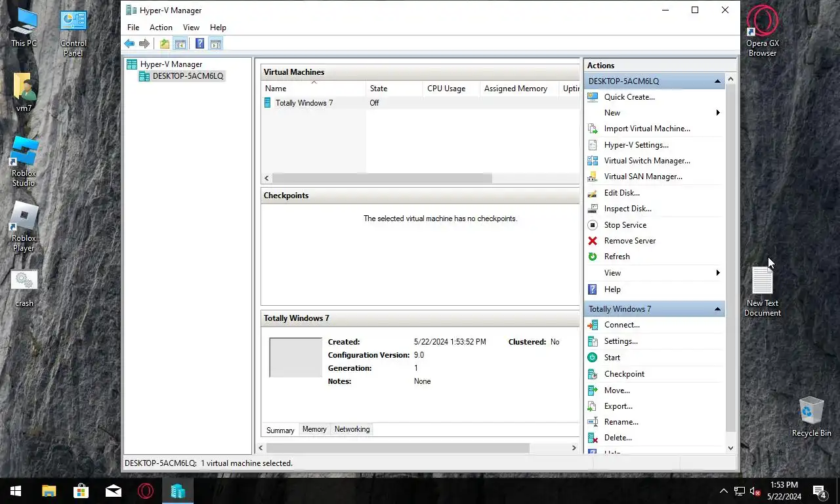
Task: Switch to the Memory tab
Action: click(314, 429)
